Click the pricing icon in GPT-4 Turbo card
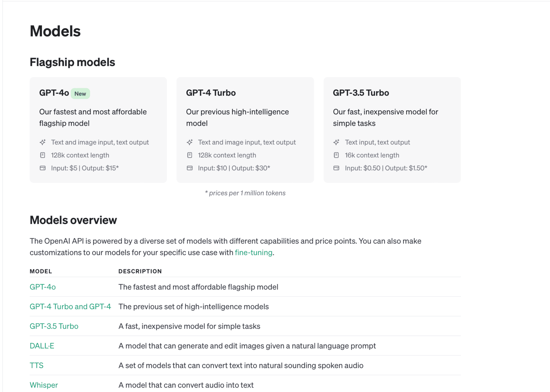The height and width of the screenshot is (392, 550). [x=189, y=168]
